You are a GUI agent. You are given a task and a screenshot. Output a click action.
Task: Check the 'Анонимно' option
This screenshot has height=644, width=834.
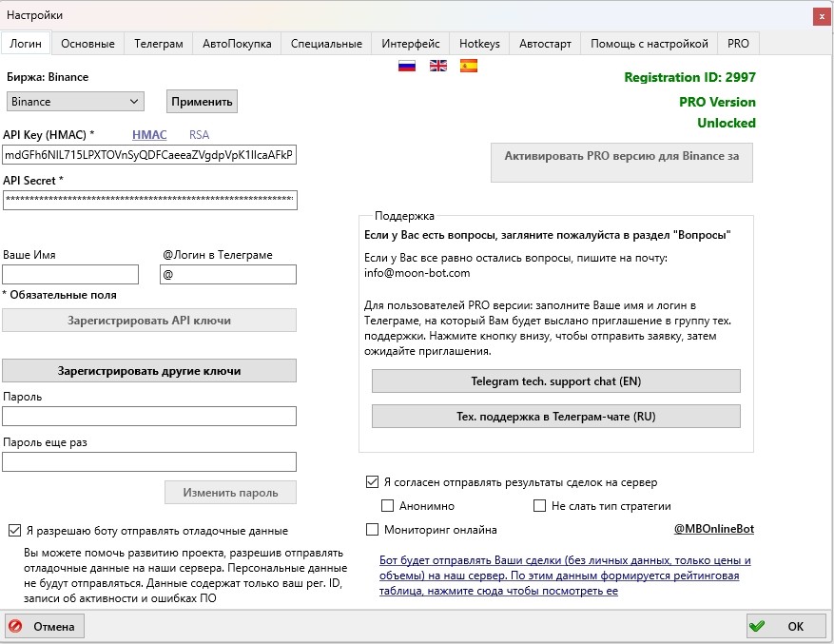click(388, 505)
